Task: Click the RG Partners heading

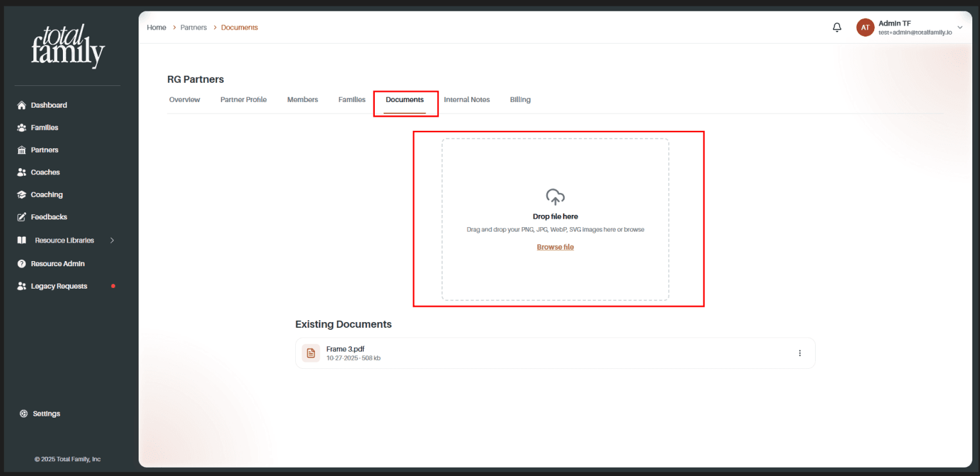Action: [x=196, y=80]
